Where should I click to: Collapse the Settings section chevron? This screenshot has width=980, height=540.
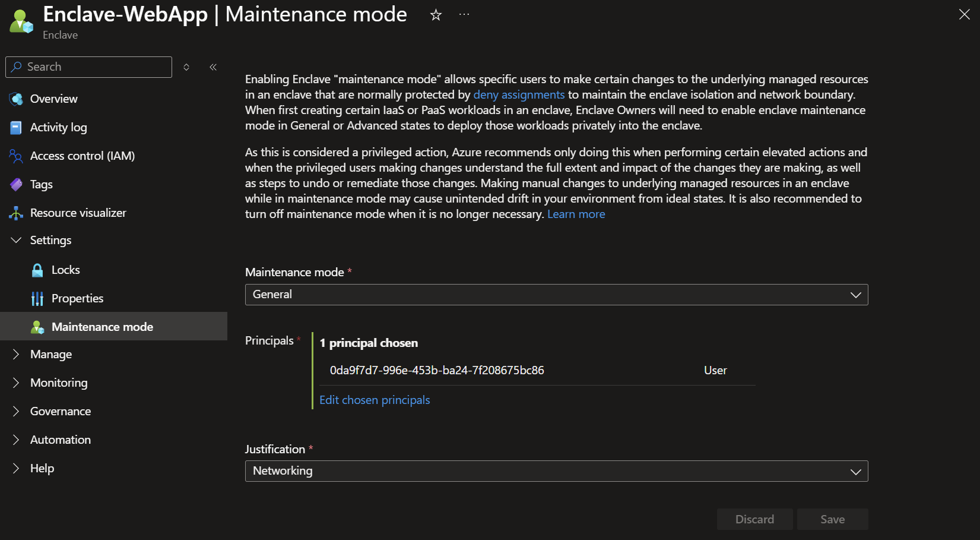point(16,240)
